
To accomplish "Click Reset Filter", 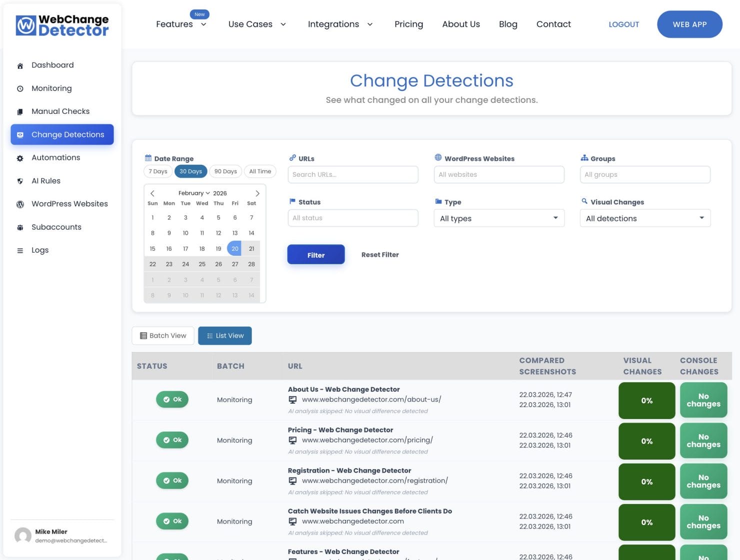I will coord(380,255).
